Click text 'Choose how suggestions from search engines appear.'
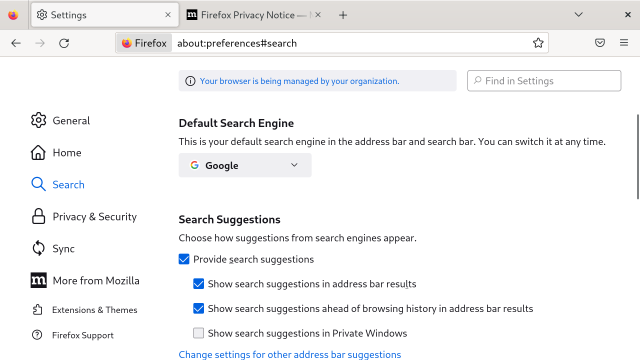Screen dimensions: 640x360 pos(298,238)
